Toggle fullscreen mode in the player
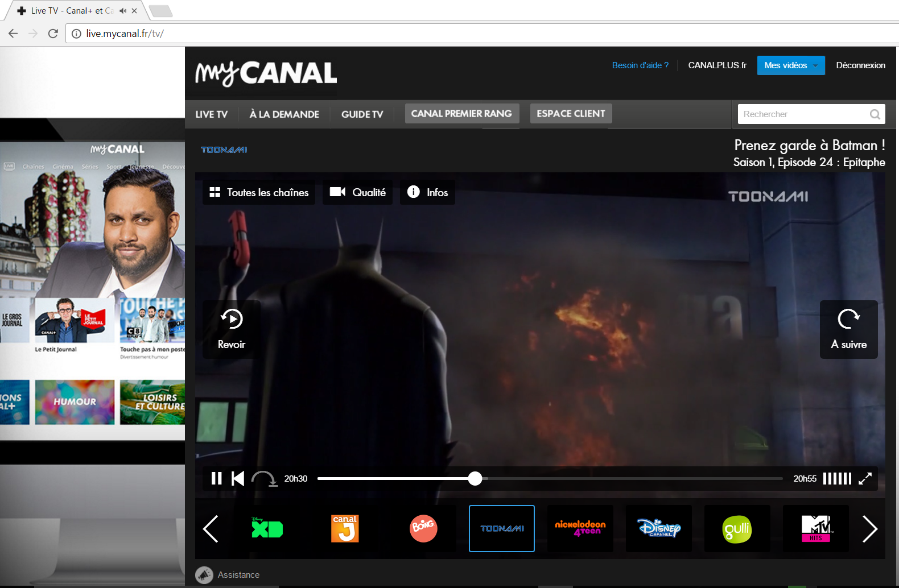 [865, 479]
